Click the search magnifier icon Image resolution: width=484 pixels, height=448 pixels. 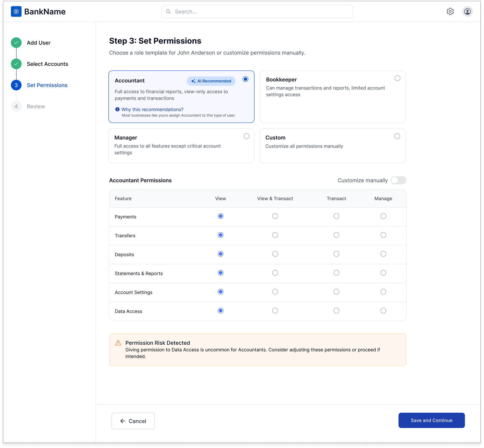168,12
